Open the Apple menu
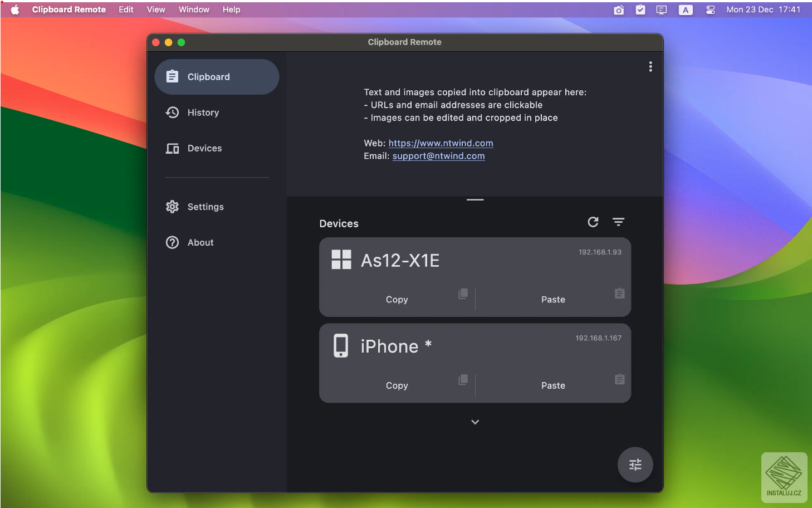The image size is (812, 508). tap(15, 9)
